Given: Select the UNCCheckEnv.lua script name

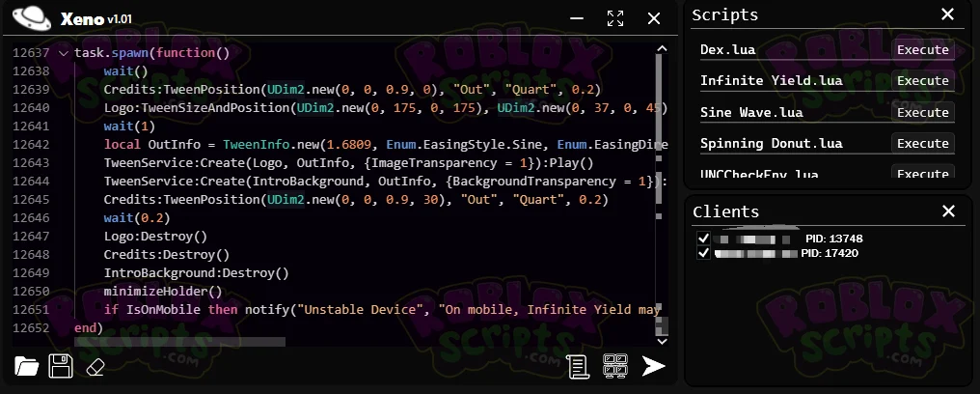Looking at the screenshot, I should 759,174.
